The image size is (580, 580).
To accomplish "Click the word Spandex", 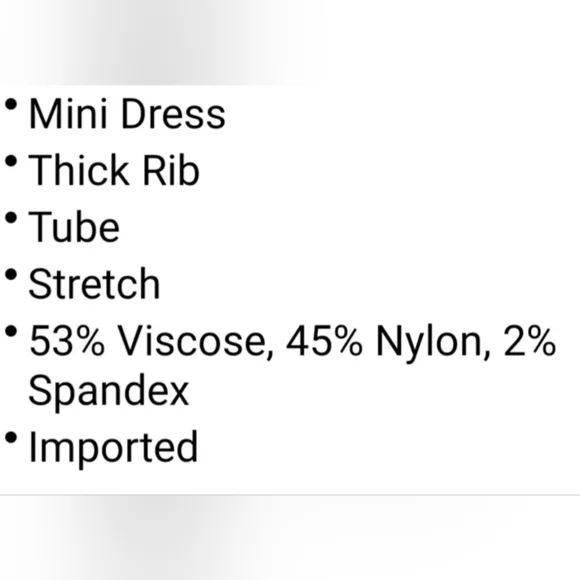I will pos(109,392).
